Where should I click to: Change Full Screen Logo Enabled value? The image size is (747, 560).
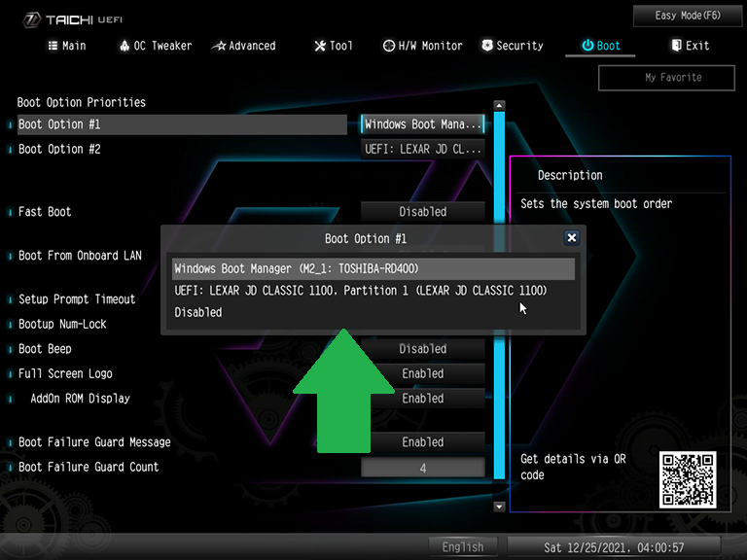[x=422, y=373]
